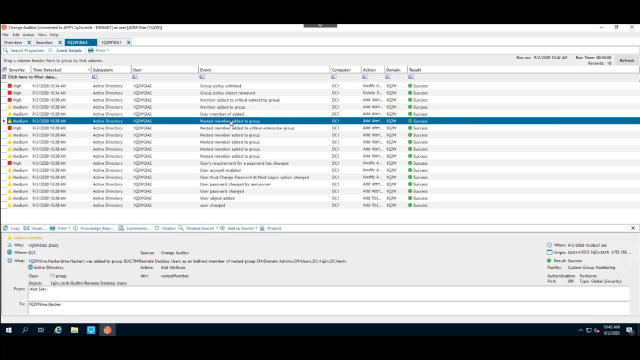640x360 pixels.
Task: Open the Subsystem column filter icon
Action: click(94, 77)
